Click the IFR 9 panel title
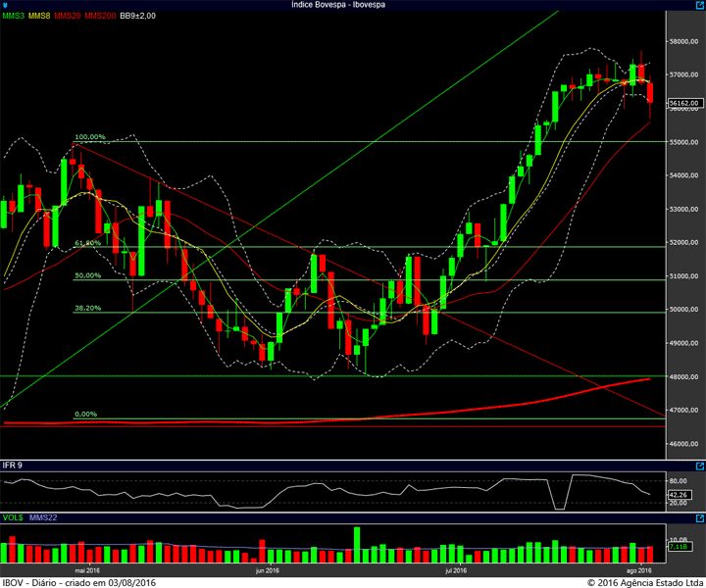Viewport: 706px width, 588px height. coord(12,465)
